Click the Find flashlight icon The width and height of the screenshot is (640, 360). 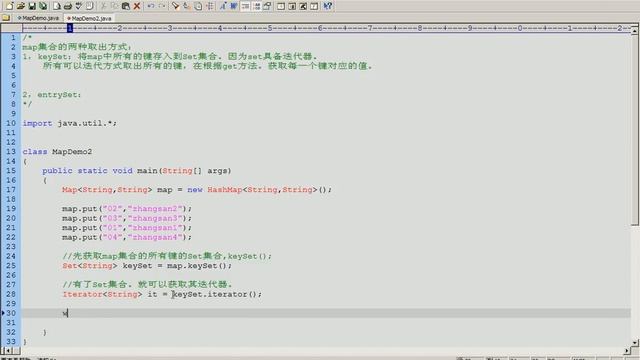click(x=176, y=6)
